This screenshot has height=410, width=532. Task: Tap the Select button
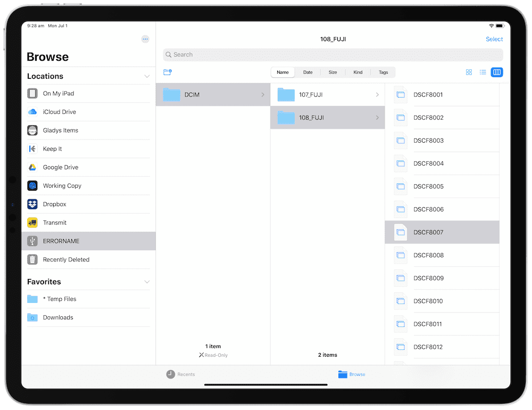click(494, 39)
